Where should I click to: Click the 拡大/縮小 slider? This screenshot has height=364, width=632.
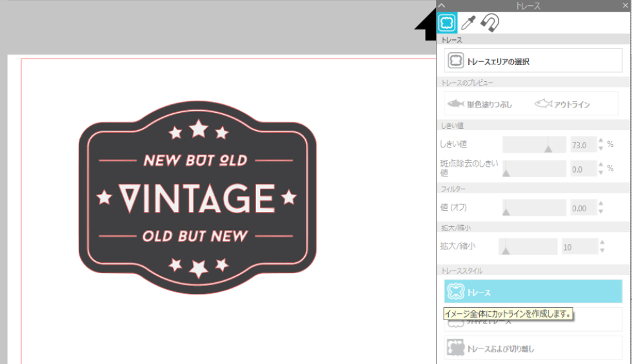point(528,246)
